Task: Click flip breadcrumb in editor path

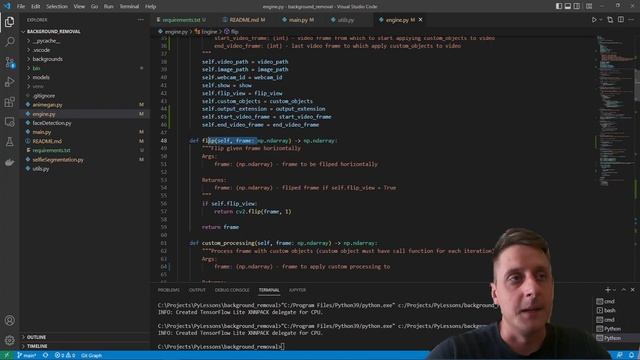Action: pyautogui.click(x=231, y=31)
